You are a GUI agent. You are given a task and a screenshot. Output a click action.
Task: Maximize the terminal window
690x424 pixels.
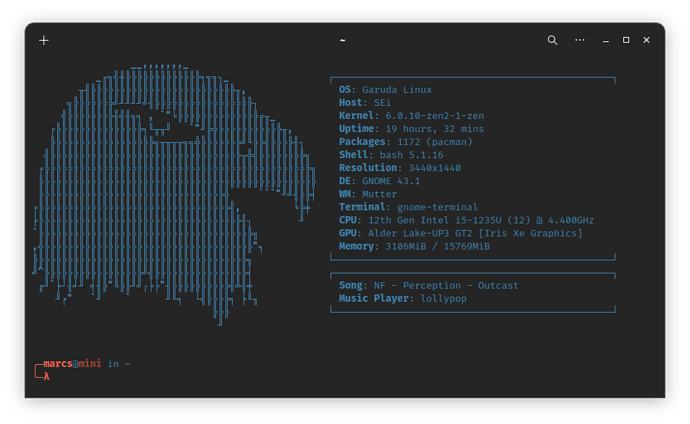[x=626, y=40]
